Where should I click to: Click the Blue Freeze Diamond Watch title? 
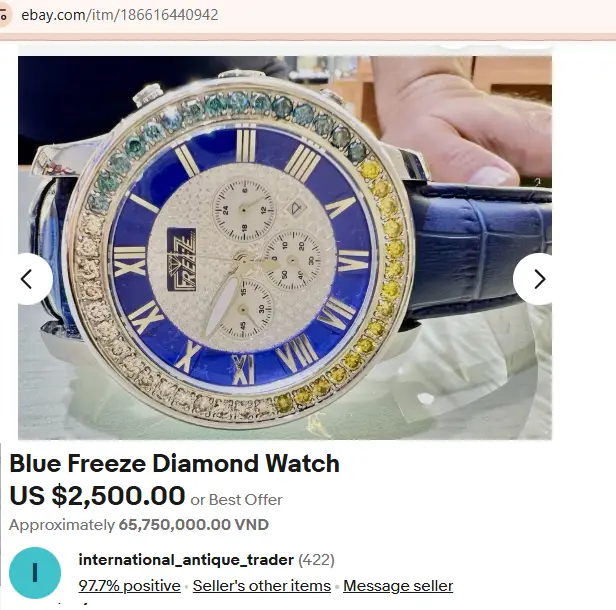(174, 463)
